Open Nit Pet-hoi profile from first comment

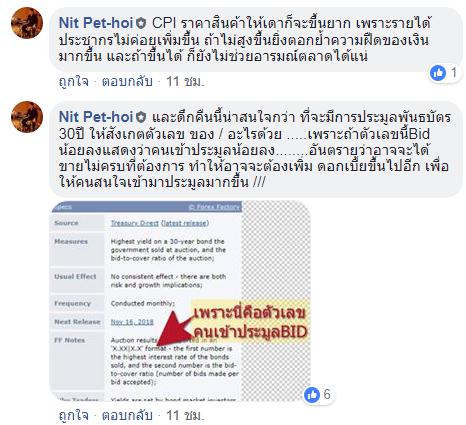(96, 23)
